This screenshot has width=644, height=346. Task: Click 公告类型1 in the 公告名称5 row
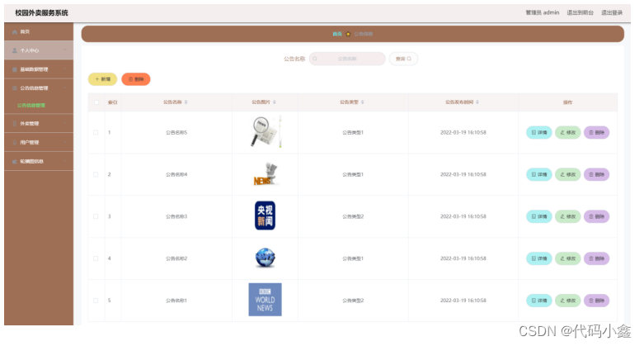(353, 132)
